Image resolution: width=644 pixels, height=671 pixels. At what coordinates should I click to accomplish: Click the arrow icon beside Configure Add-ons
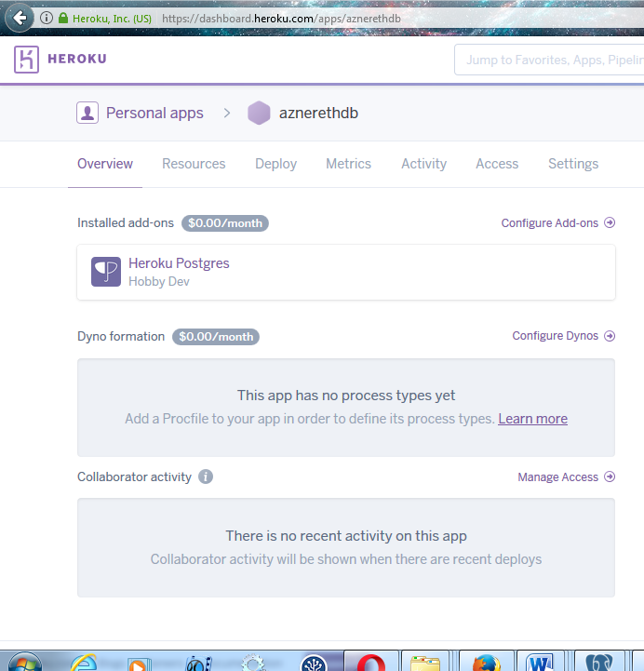pyautogui.click(x=610, y=222)
